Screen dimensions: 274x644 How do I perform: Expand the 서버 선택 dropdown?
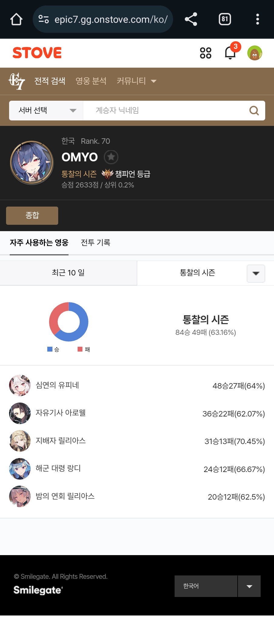coord(46,110)
